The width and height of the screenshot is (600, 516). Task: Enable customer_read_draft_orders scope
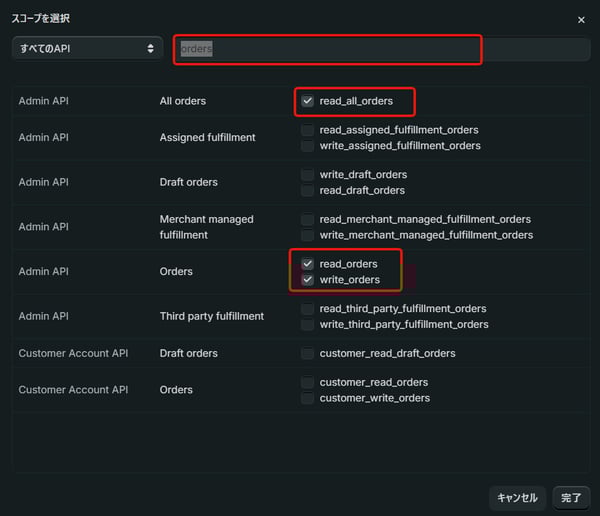[x=308, y=353]
